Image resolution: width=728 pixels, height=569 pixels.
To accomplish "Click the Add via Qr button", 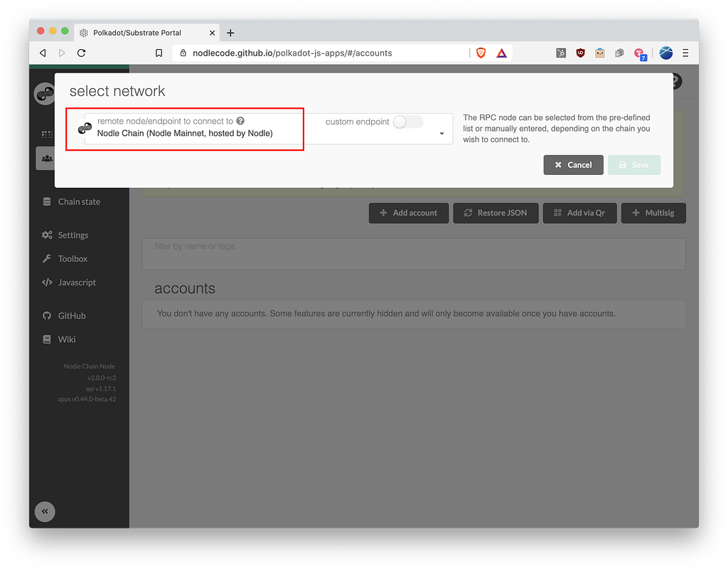I will (x=579, y=213).
